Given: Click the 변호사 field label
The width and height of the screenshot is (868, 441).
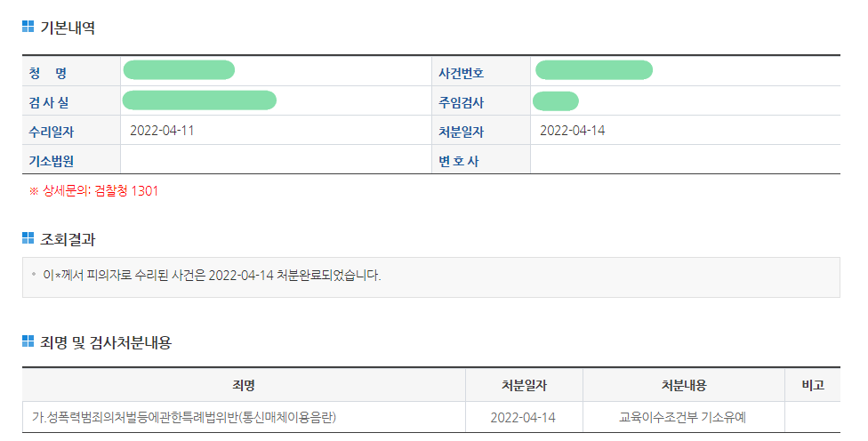Looking at the screenshot, I should click(x=459, y=161).
